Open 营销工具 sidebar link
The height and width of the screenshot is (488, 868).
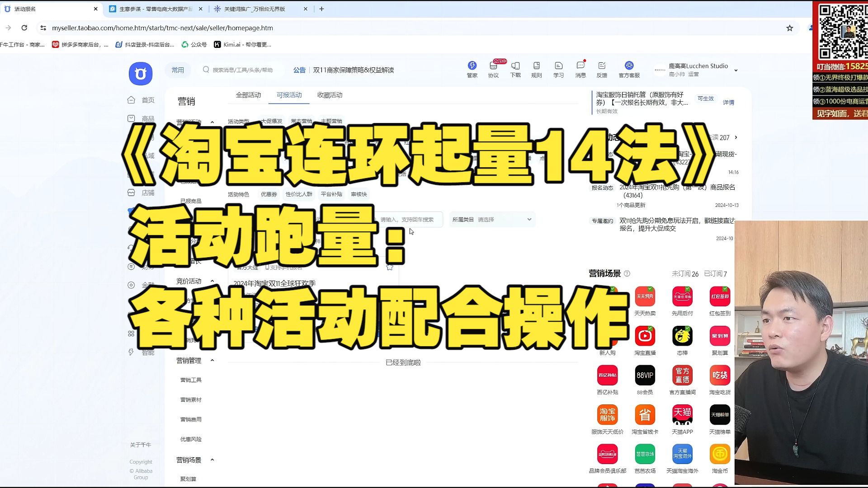191,380
